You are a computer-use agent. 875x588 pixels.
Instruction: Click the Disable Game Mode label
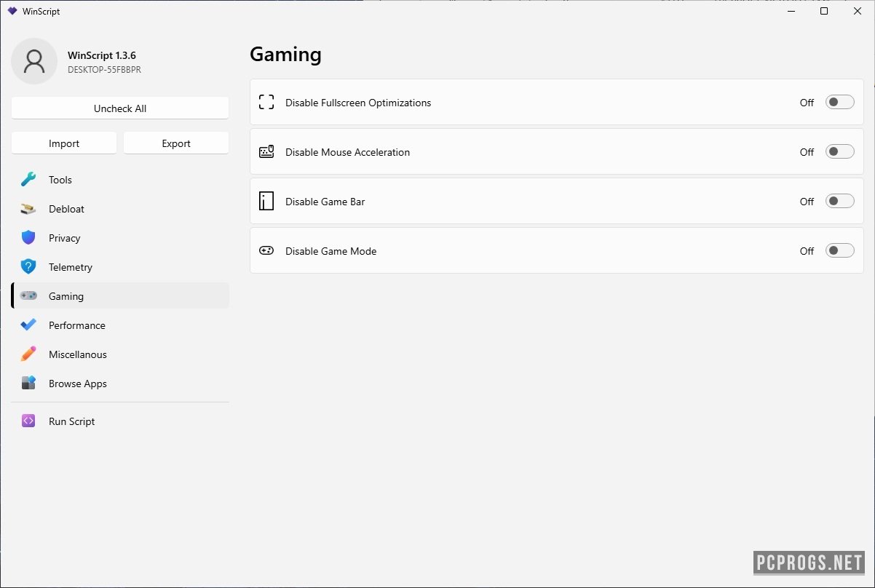coord(331,251)
